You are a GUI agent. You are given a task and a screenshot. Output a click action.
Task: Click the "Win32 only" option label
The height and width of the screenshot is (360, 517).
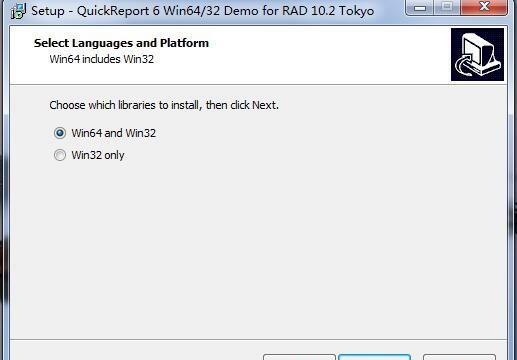[98, 155]
